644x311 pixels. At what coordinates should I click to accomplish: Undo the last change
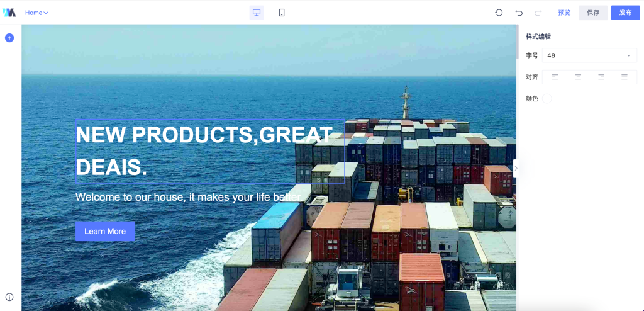coord(519,13)
